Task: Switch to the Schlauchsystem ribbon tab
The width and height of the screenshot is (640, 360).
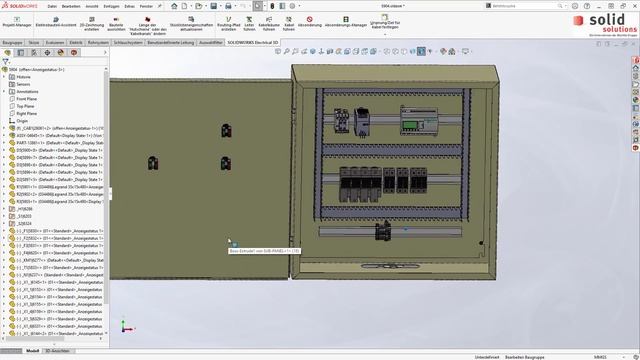Action: click(128, 42)
